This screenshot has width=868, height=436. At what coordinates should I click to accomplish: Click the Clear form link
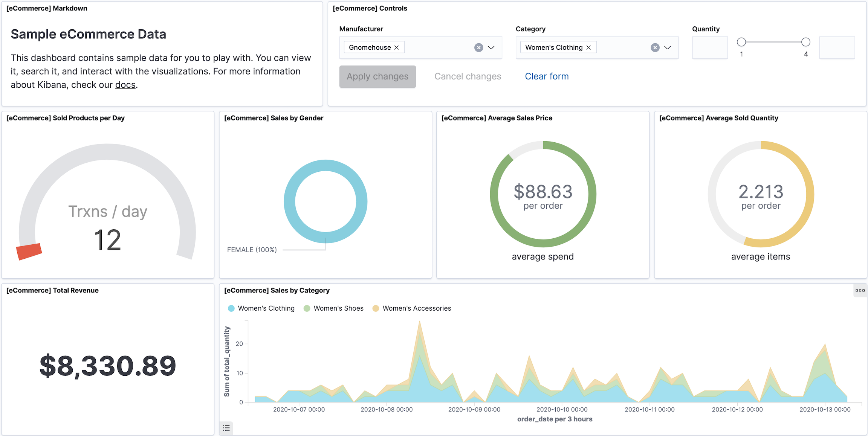click(x=547, y=76)
